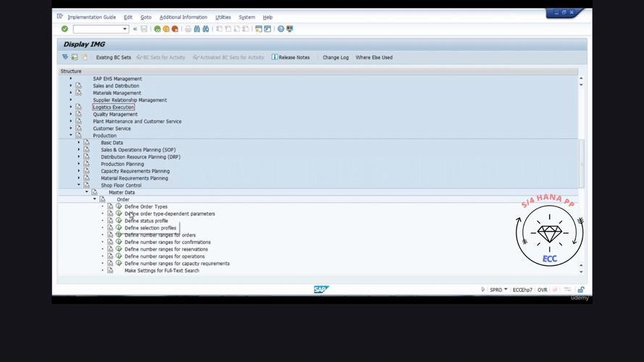Open the Edit menu
Image resolution: width=644 pixels, height=362 pixels.
[x=128, y=17]
